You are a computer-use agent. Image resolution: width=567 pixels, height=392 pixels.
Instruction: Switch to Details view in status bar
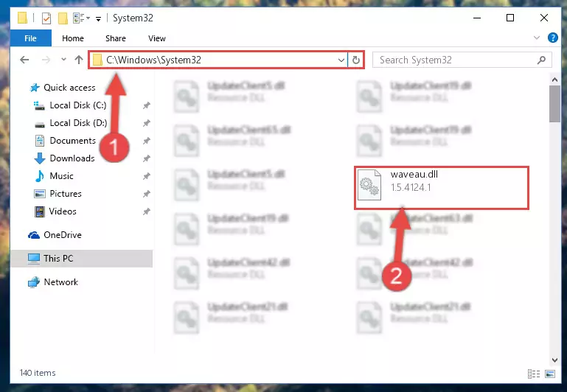click(534, 374)
